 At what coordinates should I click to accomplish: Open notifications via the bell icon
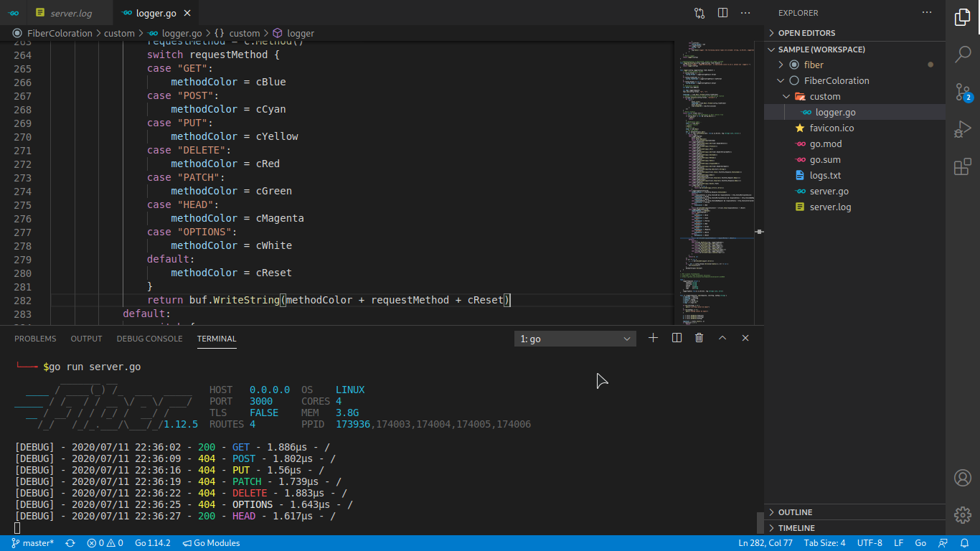[x=965, y=543]
